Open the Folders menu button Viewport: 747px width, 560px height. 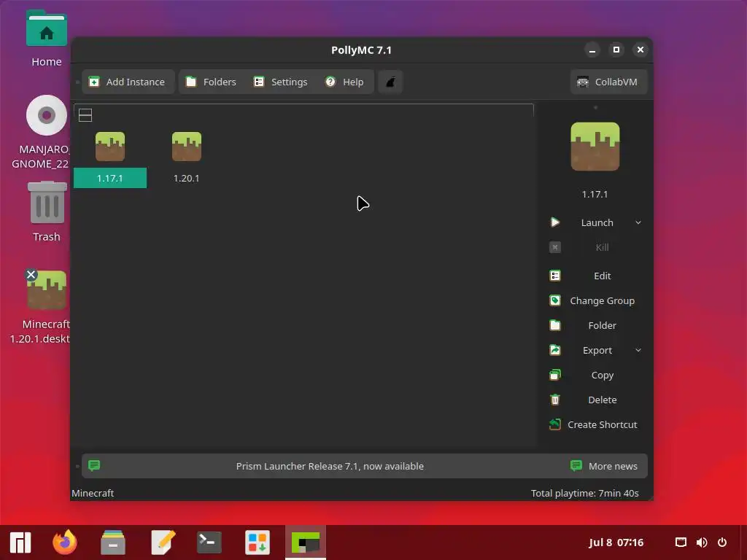[x=211, y=82]
